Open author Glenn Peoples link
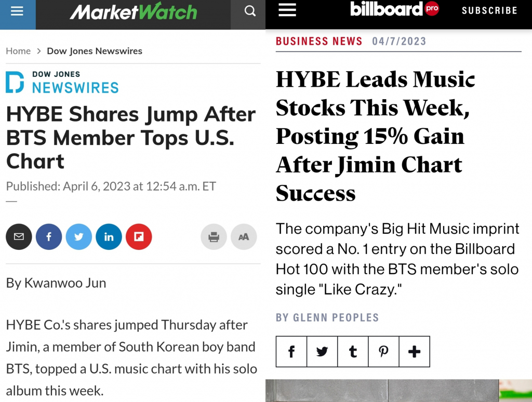 pyautogui.click(x=327, y=317)
